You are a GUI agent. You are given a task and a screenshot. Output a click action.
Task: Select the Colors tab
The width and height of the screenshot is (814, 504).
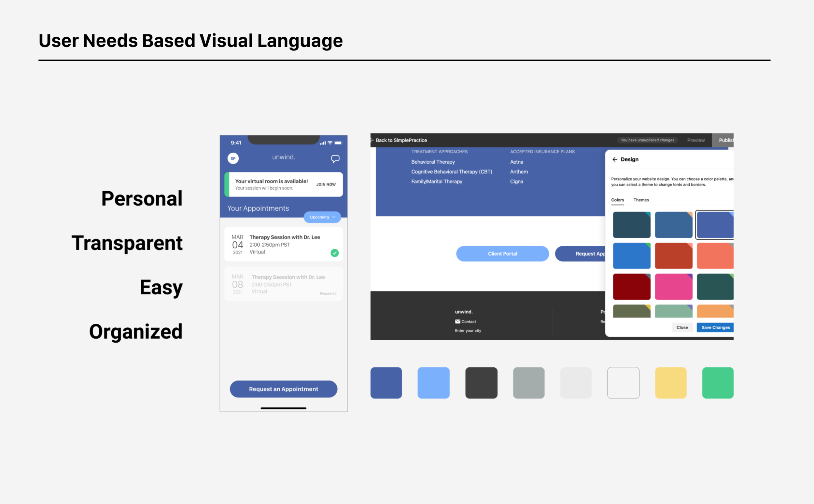[x=617, y=200]
